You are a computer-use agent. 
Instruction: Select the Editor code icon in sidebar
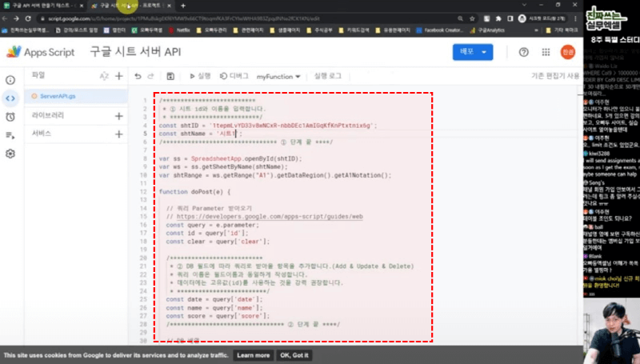(10, 98)
